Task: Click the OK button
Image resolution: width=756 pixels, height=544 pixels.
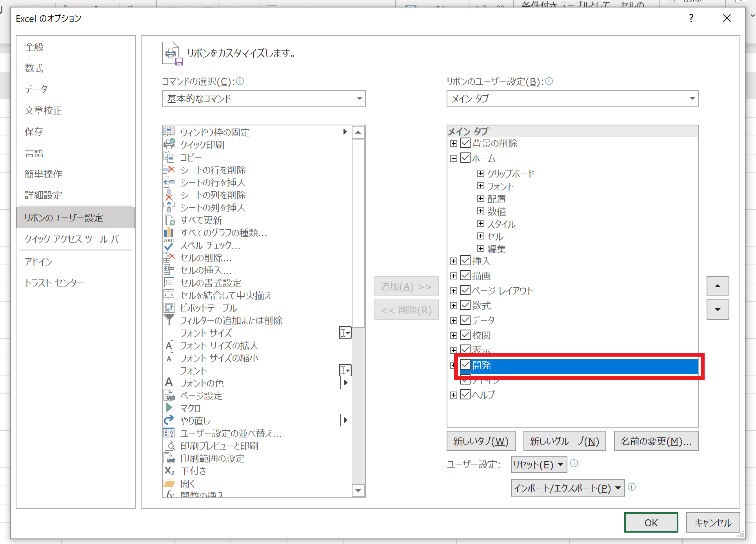Action: click(651, 522)
